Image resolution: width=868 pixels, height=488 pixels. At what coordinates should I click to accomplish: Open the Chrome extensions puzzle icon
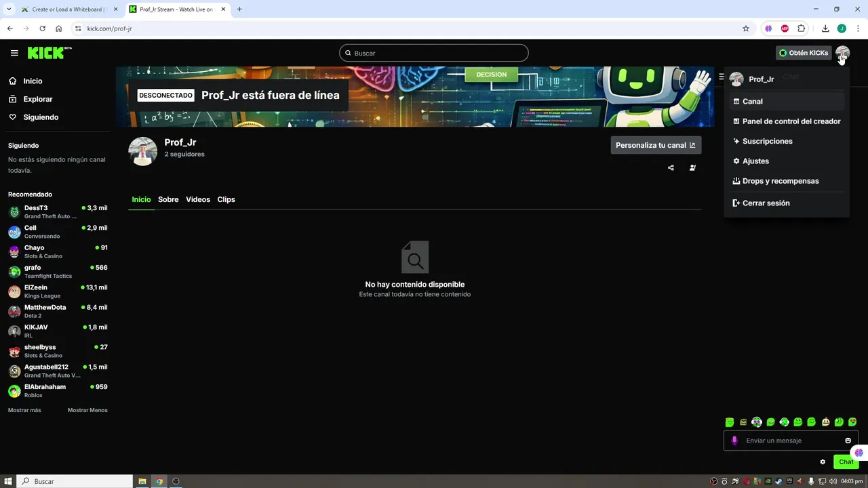coord(801,28)
